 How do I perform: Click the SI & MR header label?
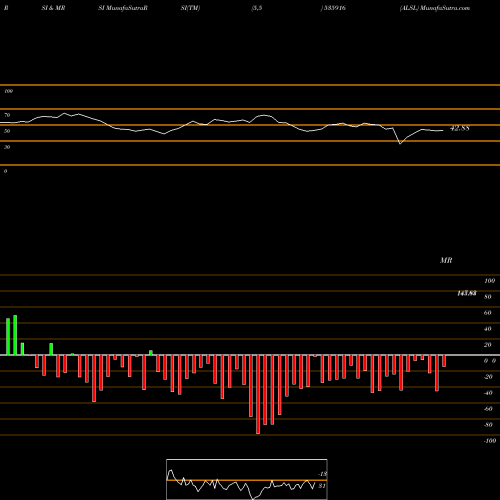53,8
